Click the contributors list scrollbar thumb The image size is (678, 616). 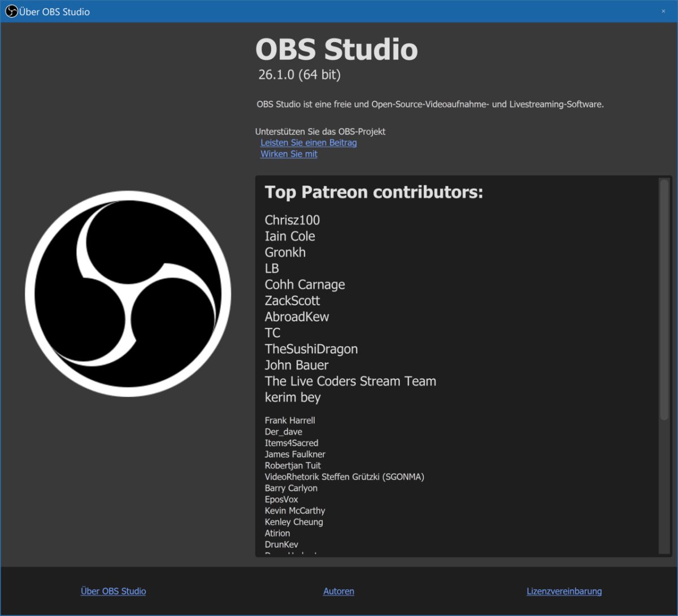[x=664, y=300]
